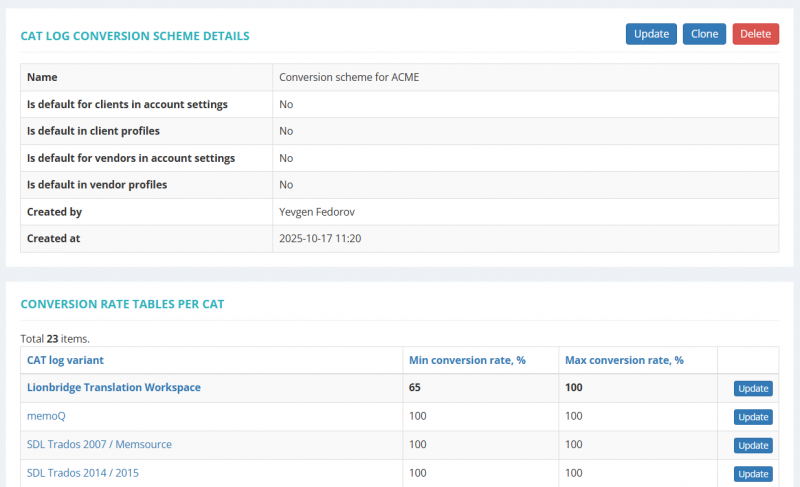800x487 pixels.
Task: Sort by CAT log variant column
Action: pyautogui.click(x=65, y=360)
